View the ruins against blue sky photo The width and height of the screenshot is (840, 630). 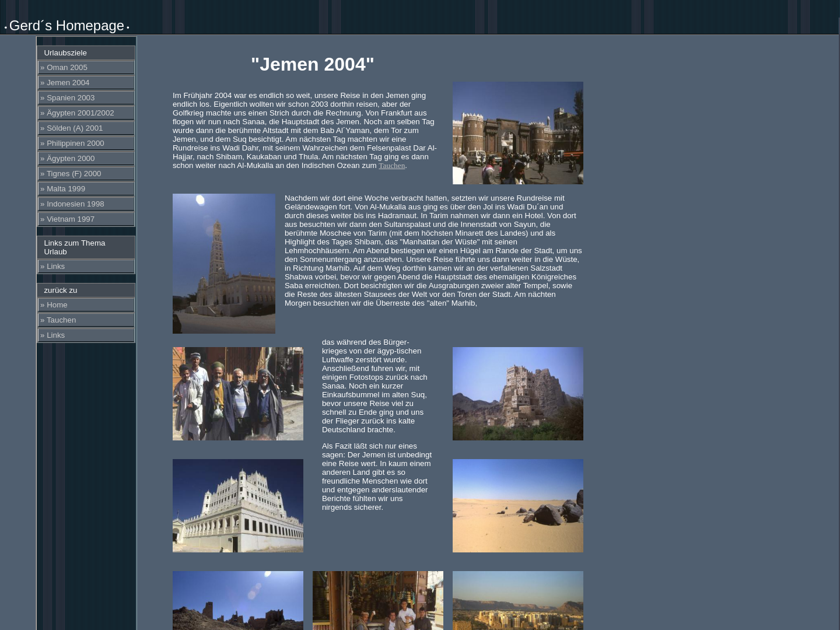pyautogui.click(x=238, y=600)
